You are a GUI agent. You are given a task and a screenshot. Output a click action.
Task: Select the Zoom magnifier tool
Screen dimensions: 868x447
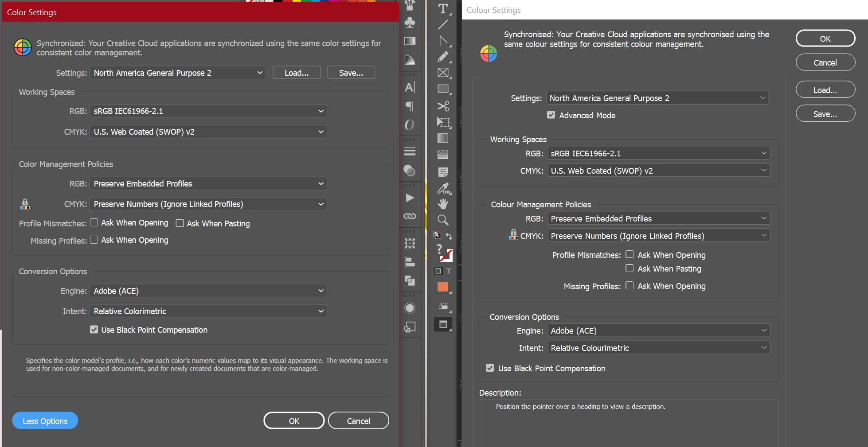443,220
